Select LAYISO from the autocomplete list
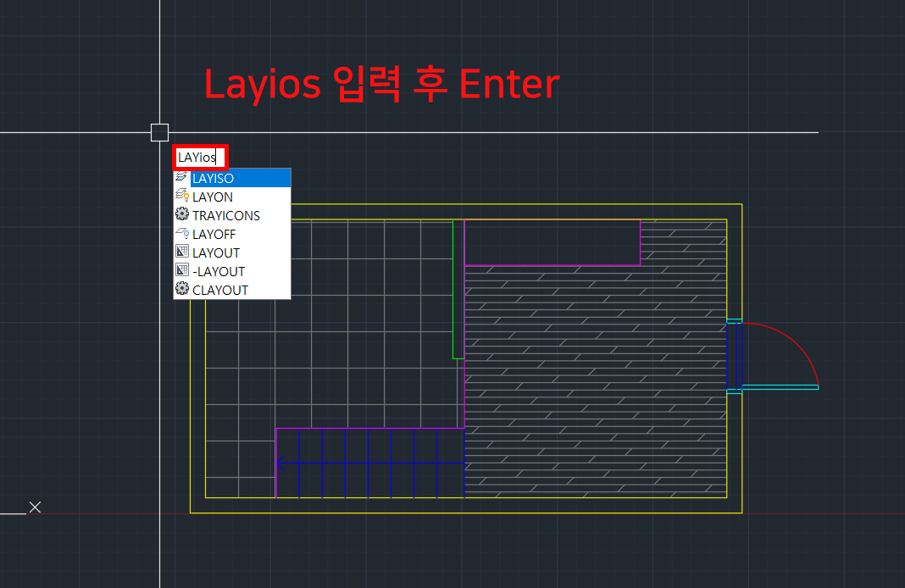The height and width of the screenshot is (588, 905). point(232,178)
